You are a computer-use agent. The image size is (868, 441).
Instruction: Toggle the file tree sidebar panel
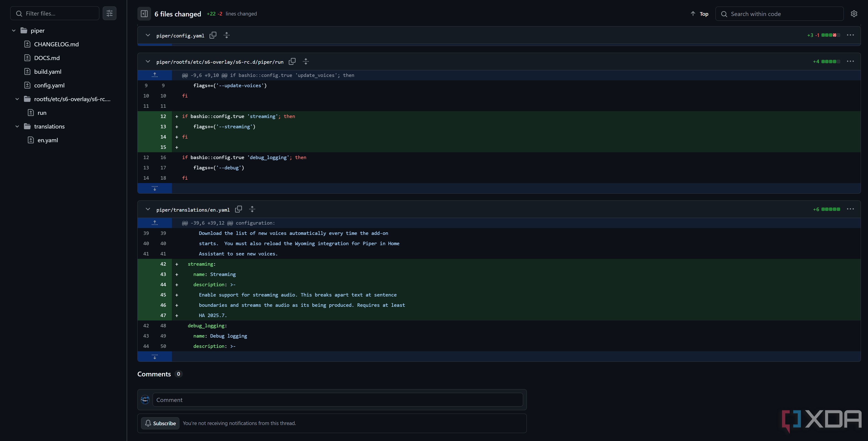[x=144, y=14]
